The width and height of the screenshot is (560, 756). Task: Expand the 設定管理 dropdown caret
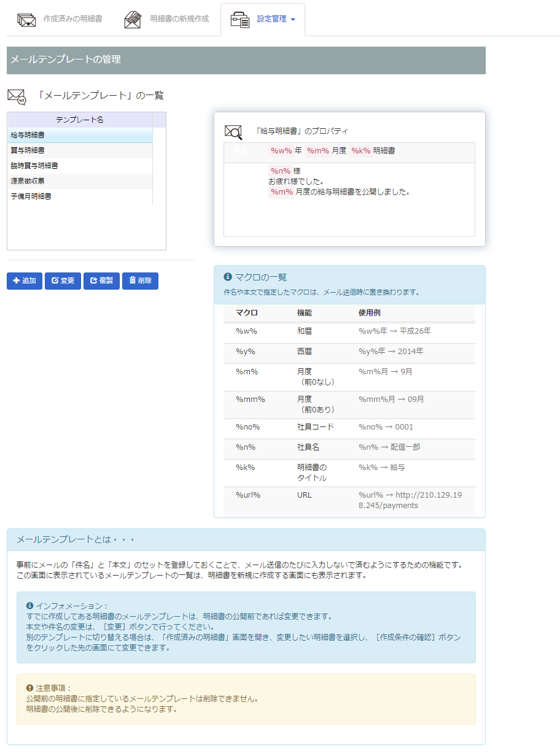293,20
